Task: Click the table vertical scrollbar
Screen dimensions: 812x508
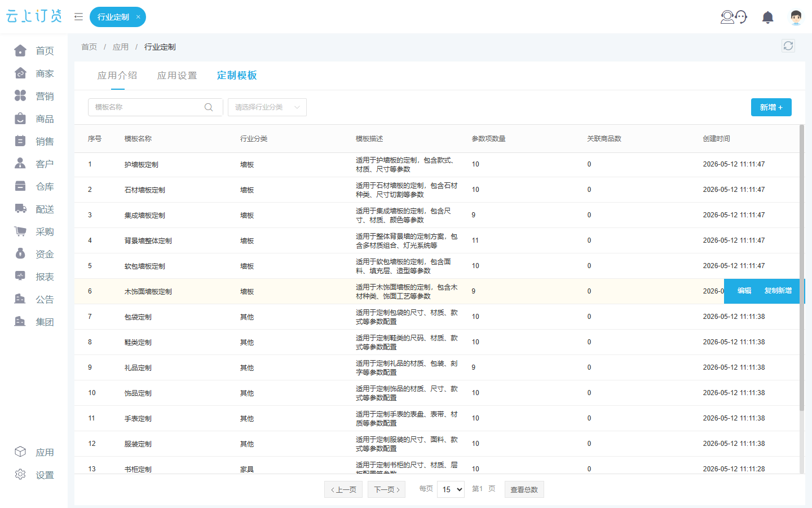Action: (x=802, y=268)
